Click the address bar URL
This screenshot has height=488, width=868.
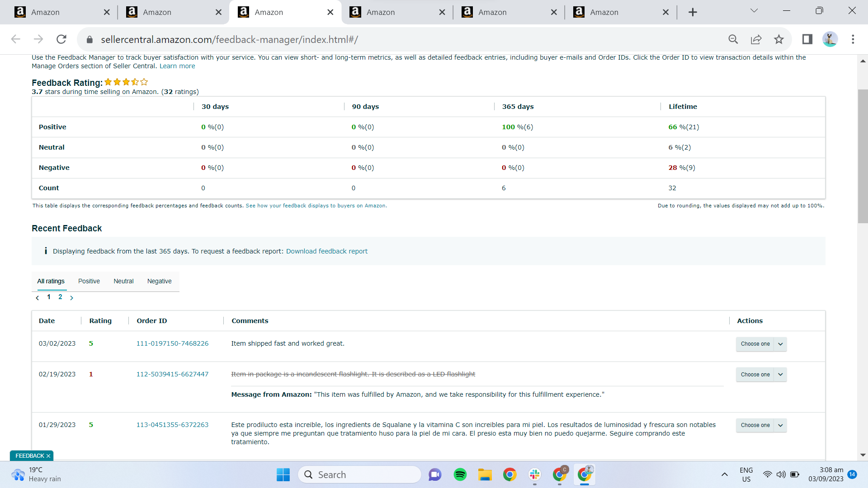[229, 40]
